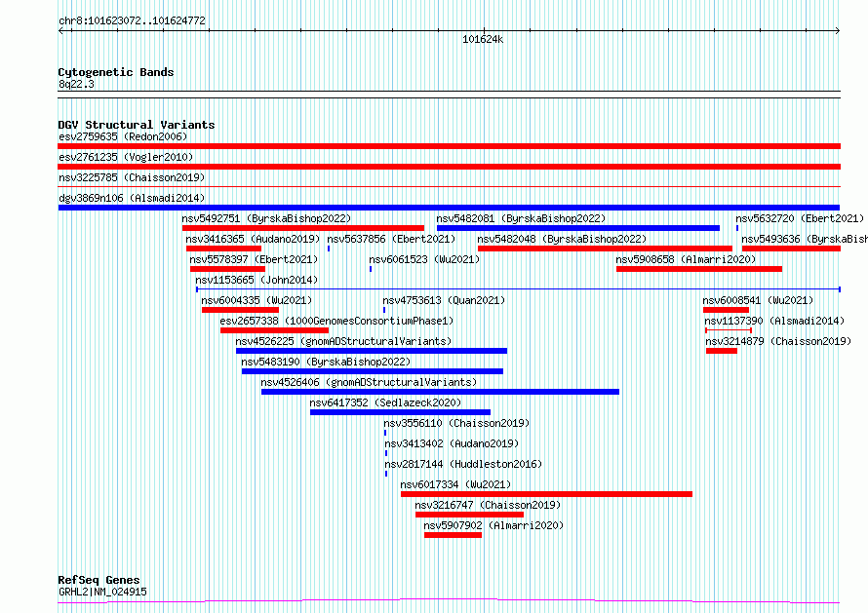Click the red bar under nsv5907902

coord(453,535)
